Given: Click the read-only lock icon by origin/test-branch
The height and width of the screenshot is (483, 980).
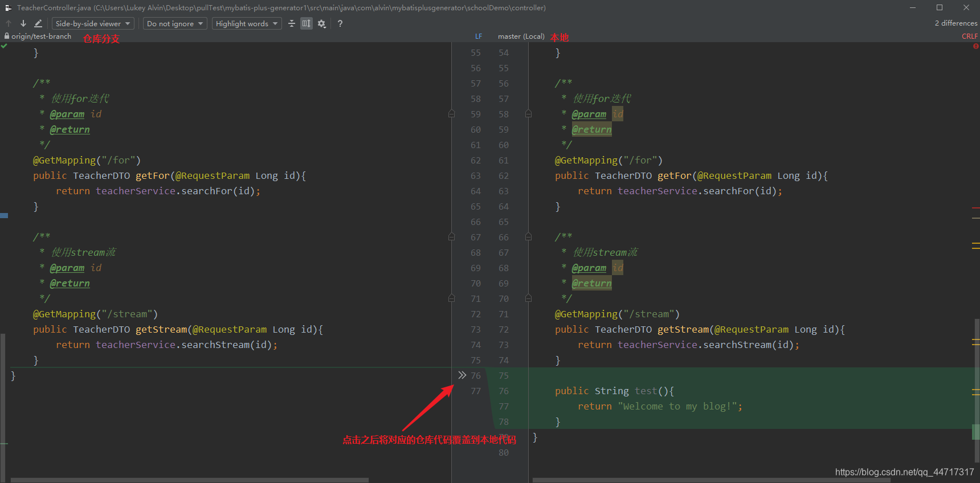Looking at the screenshot, I should point(6,36).
